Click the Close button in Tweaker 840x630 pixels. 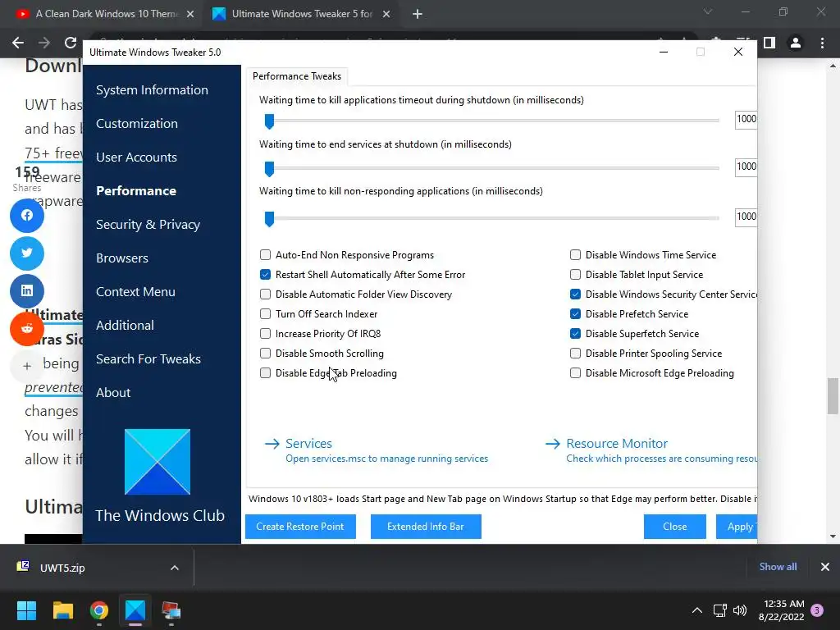[675, 527]
